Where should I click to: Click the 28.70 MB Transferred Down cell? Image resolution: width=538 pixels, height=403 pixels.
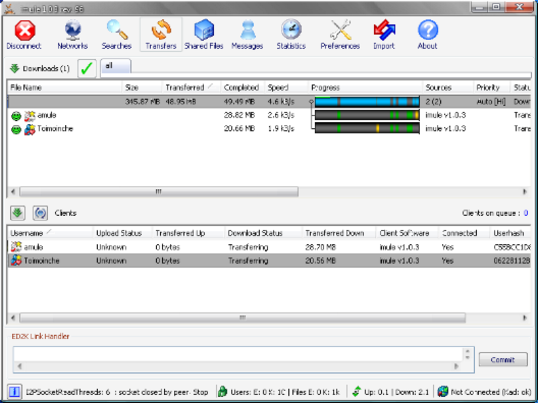tap(321, 247)
